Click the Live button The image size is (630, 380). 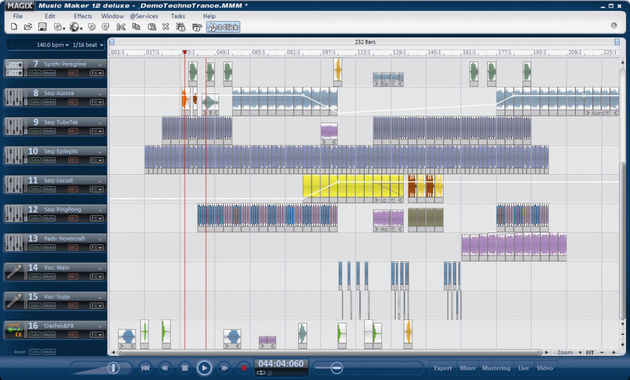pyautogui.click(x=524, y=368)
